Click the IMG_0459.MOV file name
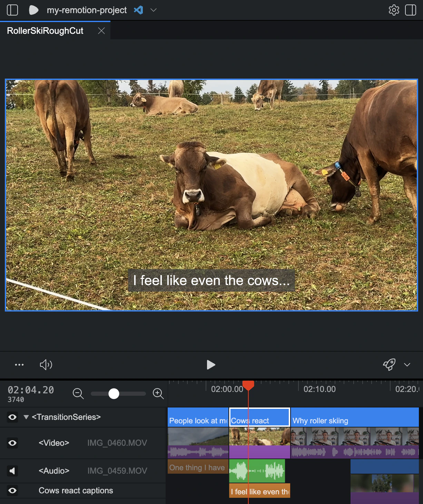Viewport: 423px width, 504px height. pos(117,471)
